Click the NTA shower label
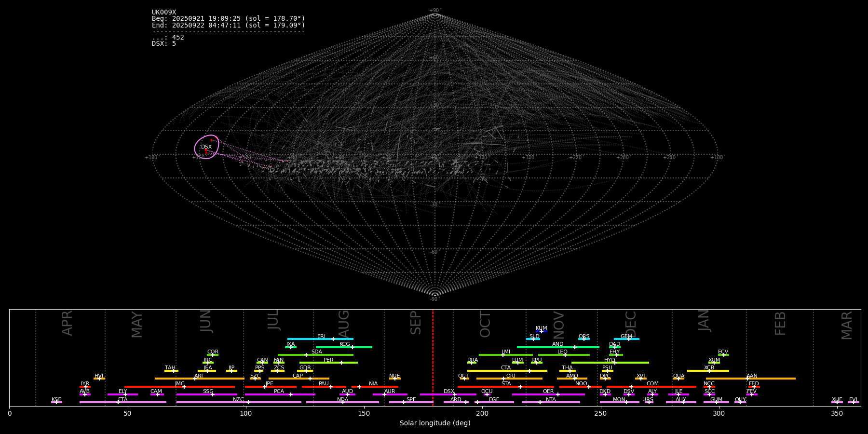 pos(551,400)
